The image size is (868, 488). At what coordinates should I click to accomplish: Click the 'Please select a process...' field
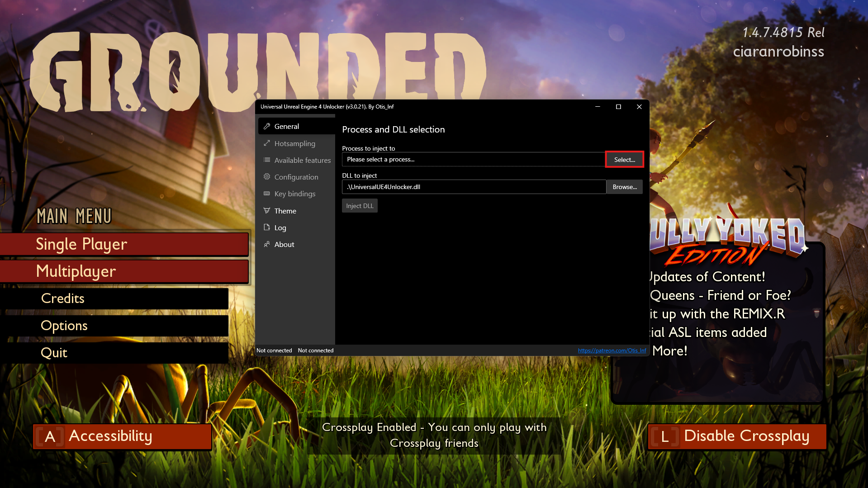point(474,159)
